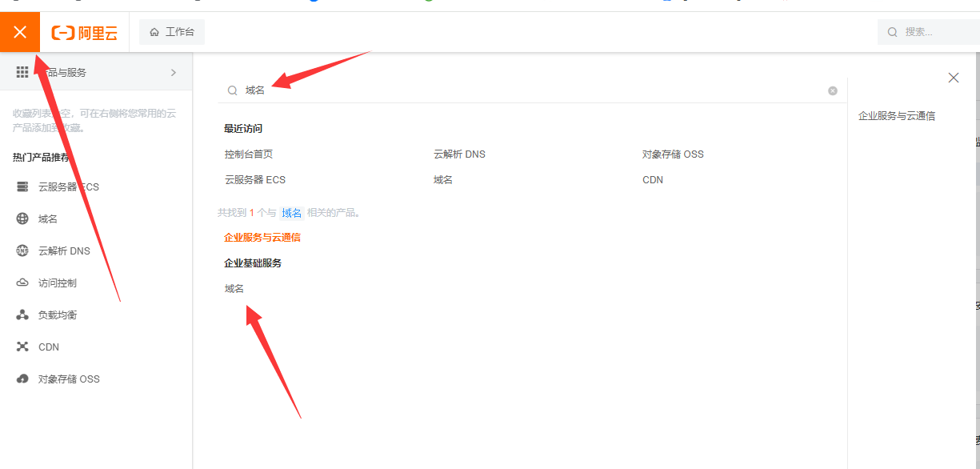Select 访问控制 in the sidebar
This screenshot has width=980, height=469.
[58, 283]
